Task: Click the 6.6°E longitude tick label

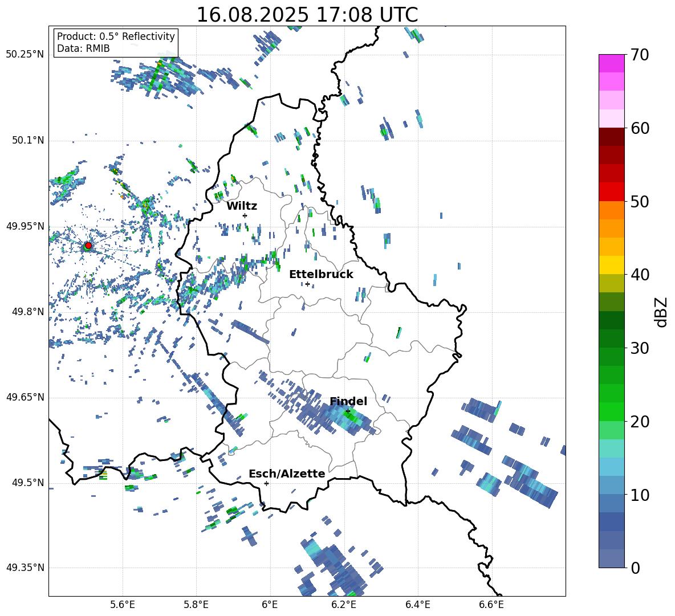Action: click(x=491, y=605)
